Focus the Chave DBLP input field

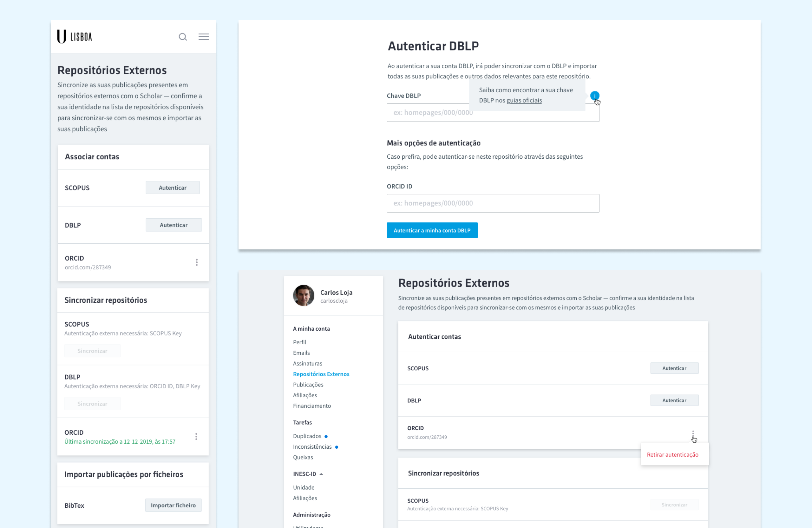click(493, 113)
